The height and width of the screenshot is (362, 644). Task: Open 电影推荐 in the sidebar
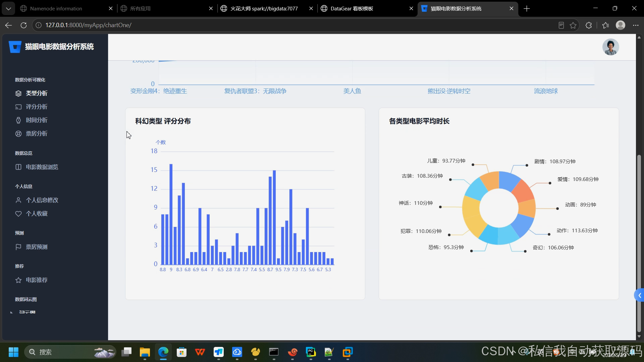point(37,280)
